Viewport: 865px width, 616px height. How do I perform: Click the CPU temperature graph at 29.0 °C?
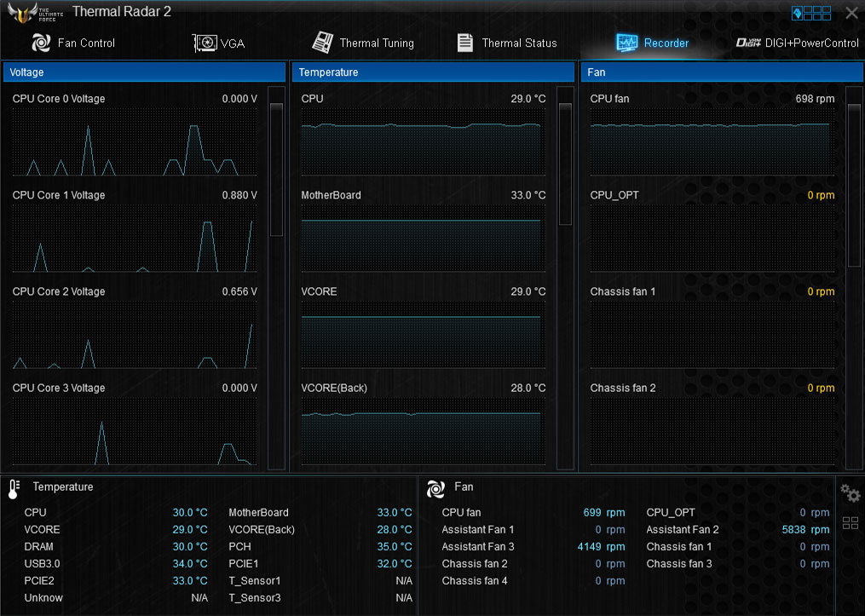pos(423,141)
